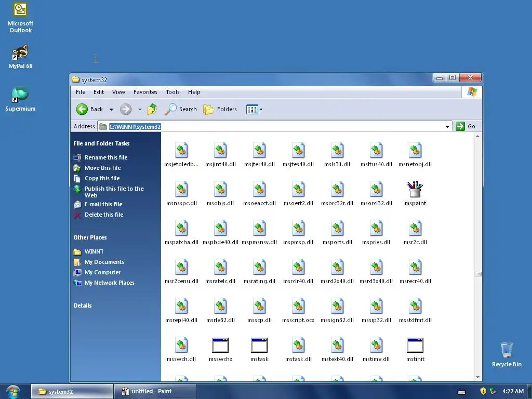The image size is (532, 399).
Task: Click the address bar path field
Action: pyautogui.click(x=274, y=127)
